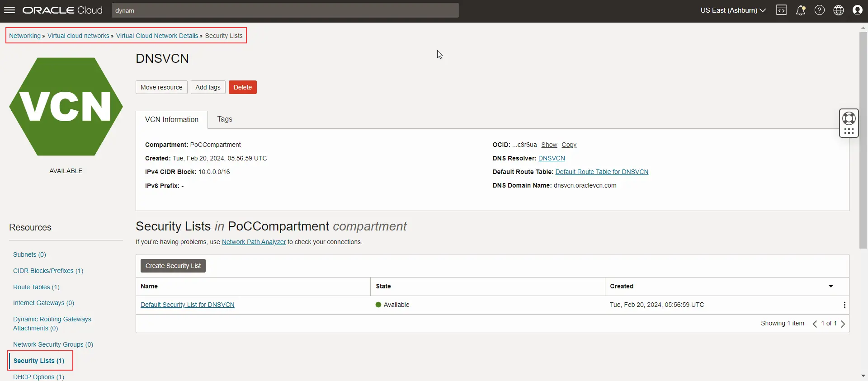Screen dimensions: 868x381
Task: Click the support lifebuoy widget
Action: (x=849, y=118)
